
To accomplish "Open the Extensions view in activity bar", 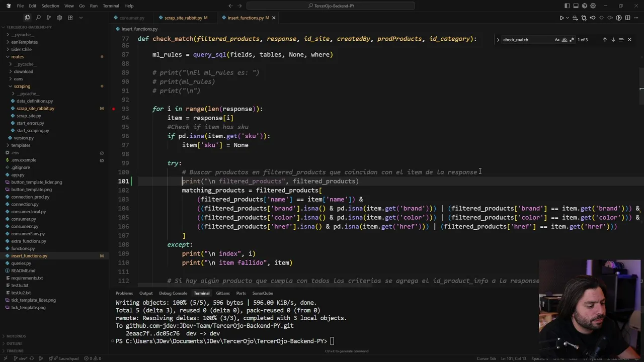I will [x=70, y=18].
